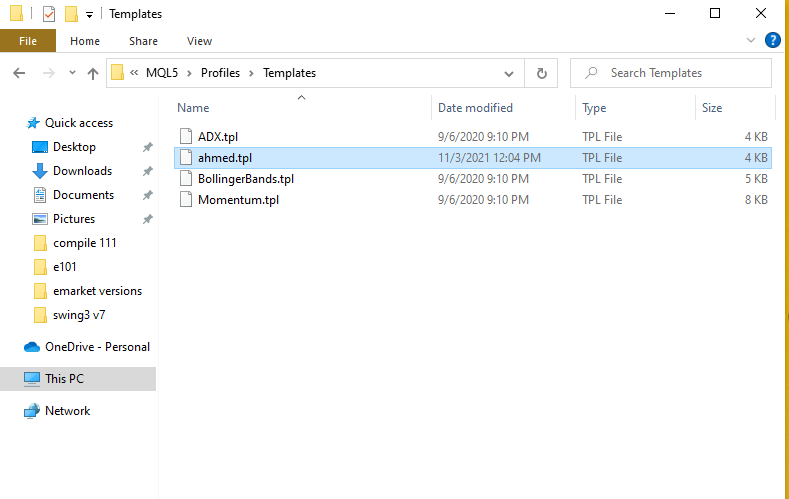This screenshot has height=499, width=789.
Task: Click the Refresh button beside address bar
Action: tap(542, 73)
